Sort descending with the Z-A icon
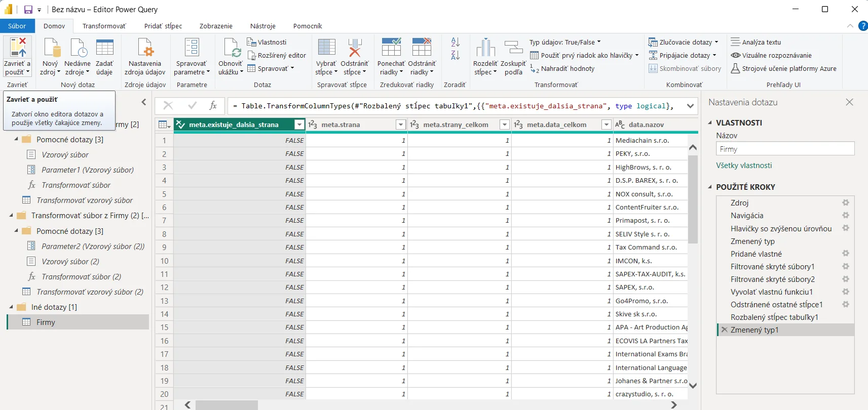 [x=455, y=55]
